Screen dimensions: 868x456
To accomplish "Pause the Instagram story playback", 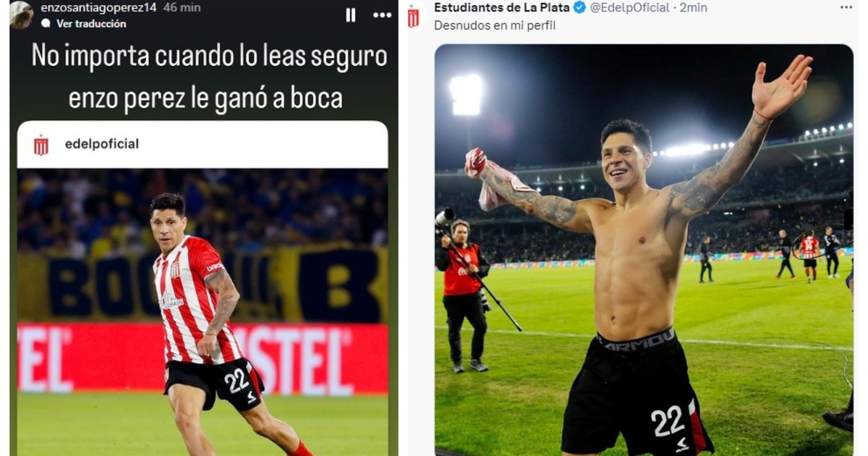I will pos(351,15).
